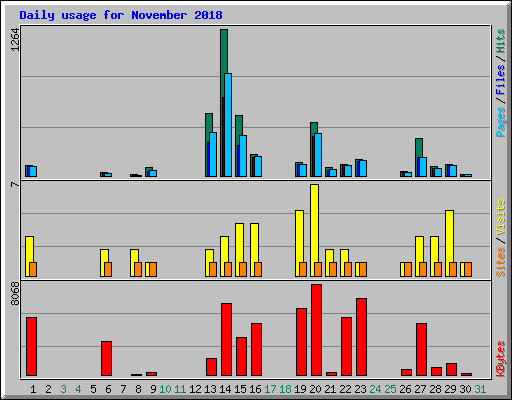512x400 pixels.
Task: Click the red KBytes bar for day 1
Action: coord(32,347)
